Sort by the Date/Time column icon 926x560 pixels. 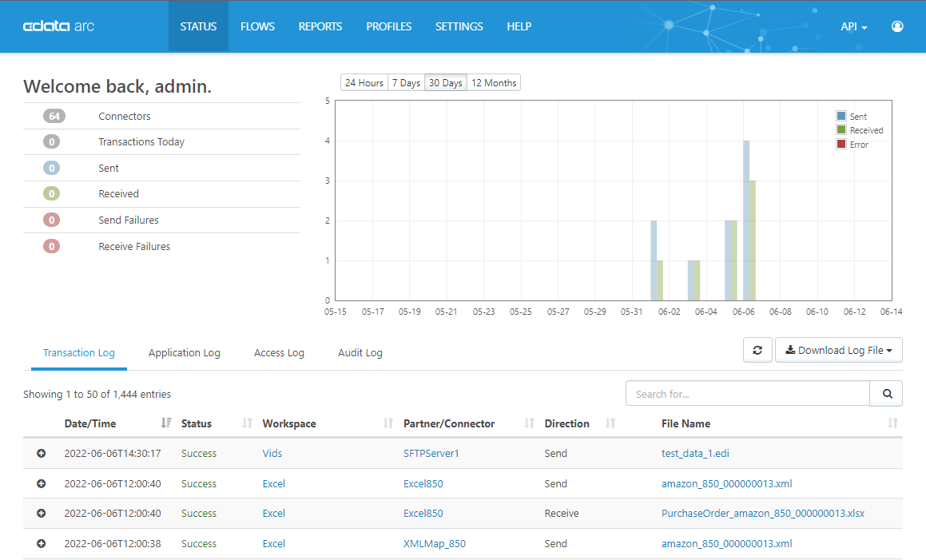point(166,423)
